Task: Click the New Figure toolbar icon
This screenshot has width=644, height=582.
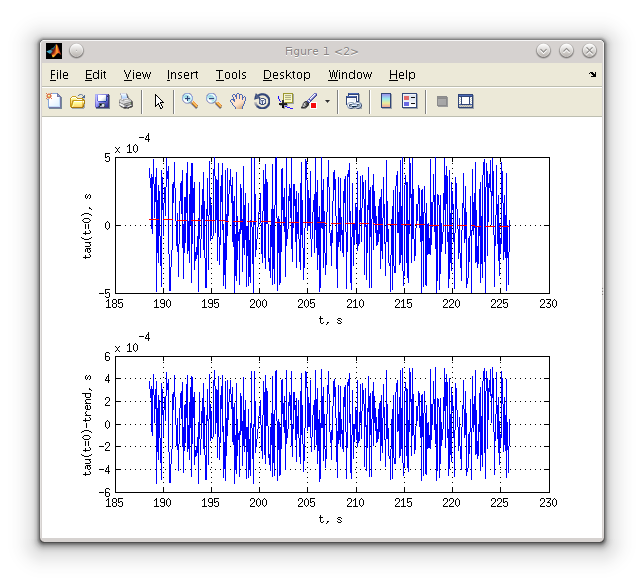Action: [x=54, y=101]
